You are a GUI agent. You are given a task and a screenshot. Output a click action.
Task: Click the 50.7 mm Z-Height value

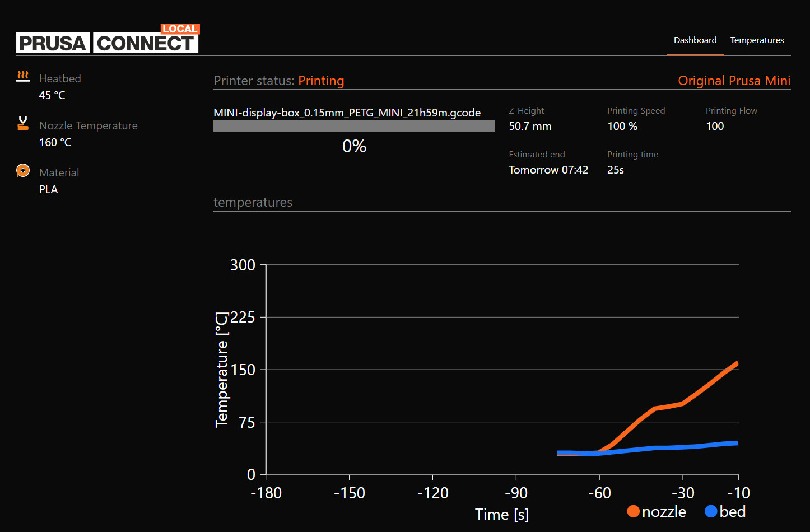pos(530,126)
